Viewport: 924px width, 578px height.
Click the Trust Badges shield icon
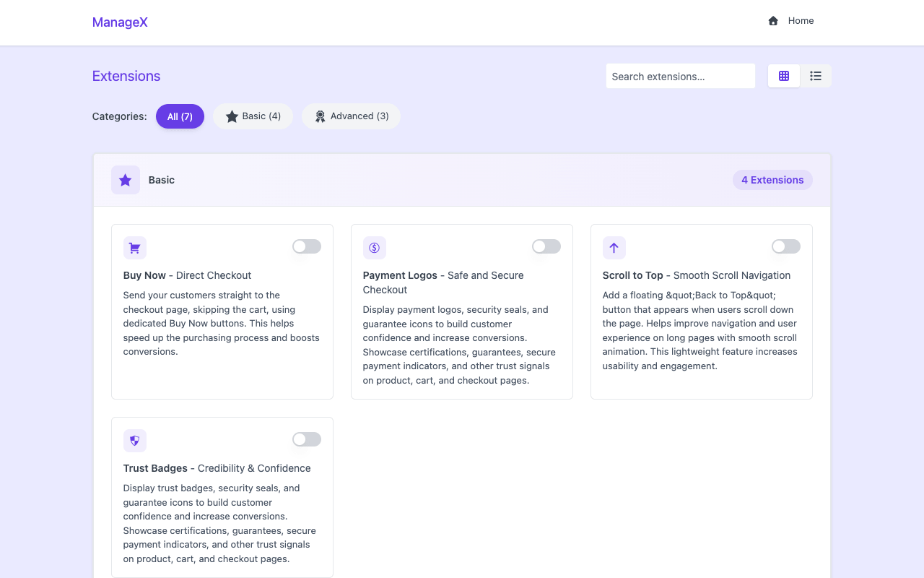(x=135, y=441)
